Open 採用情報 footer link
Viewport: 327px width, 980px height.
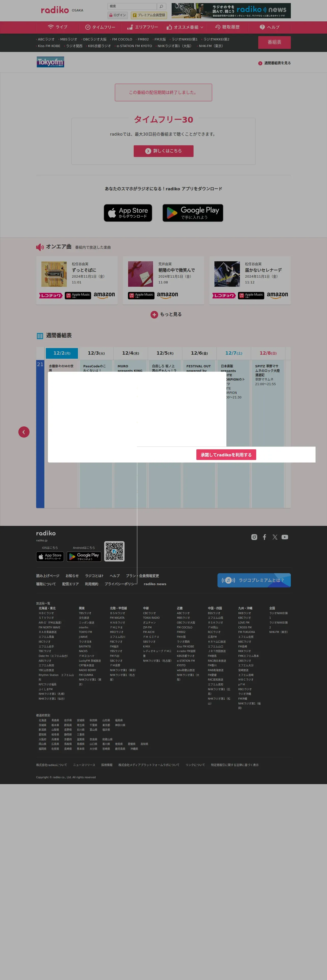pos(107,765)
